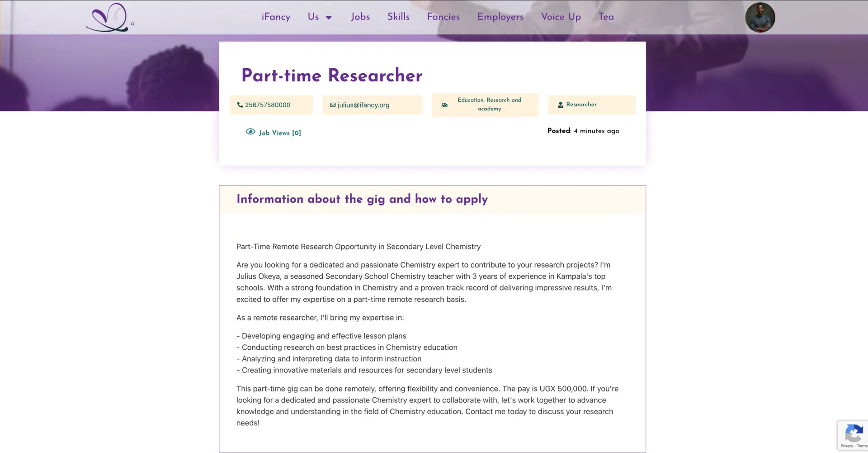
Task: Select the Researcher tag label
Action: [x=581, y=105]
